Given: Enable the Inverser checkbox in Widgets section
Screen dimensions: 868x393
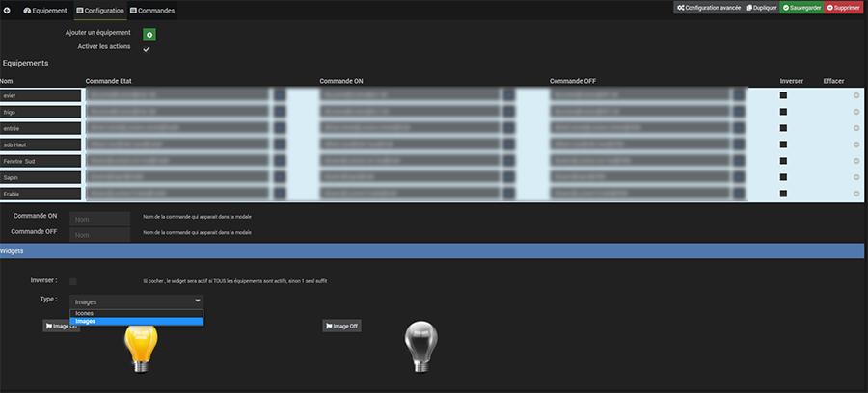Looking at the screenshot, I should point(73,280).
